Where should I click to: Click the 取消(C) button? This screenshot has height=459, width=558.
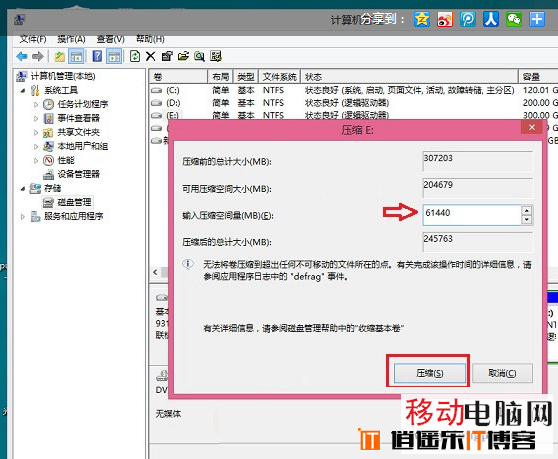[x=502, y=373]
